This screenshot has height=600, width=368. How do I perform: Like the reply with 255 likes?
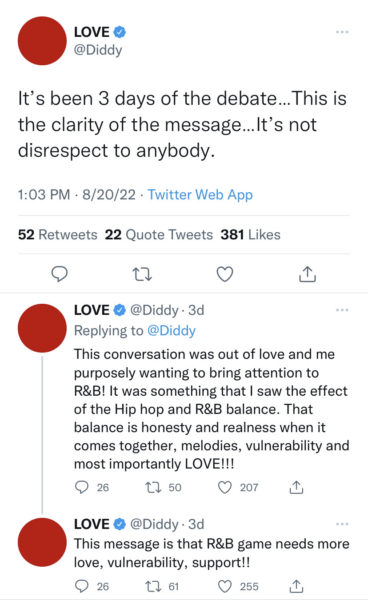click(x=225, y=586)
